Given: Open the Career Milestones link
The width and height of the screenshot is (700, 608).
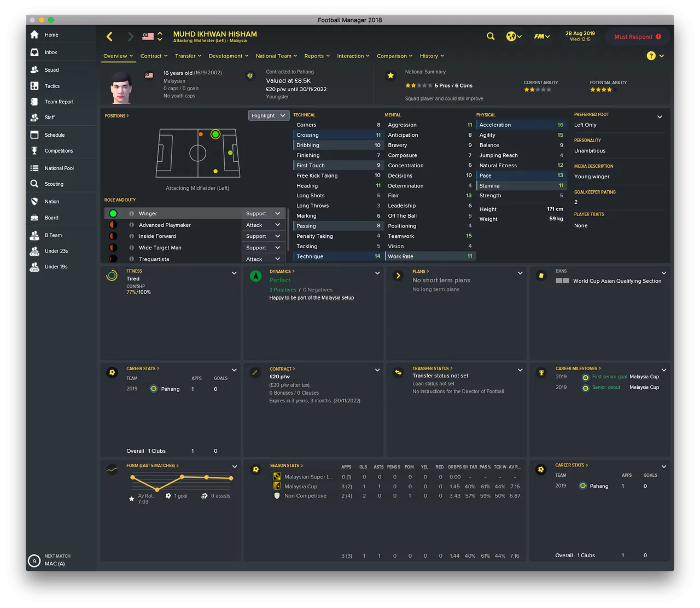Looking at the screenshot, I should [578, 369].
